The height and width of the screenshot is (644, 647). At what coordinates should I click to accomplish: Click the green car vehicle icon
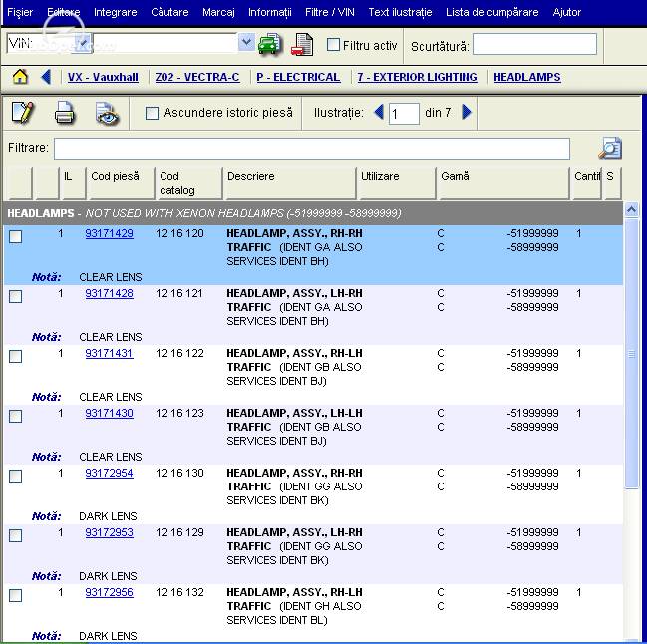coord(269,44)
